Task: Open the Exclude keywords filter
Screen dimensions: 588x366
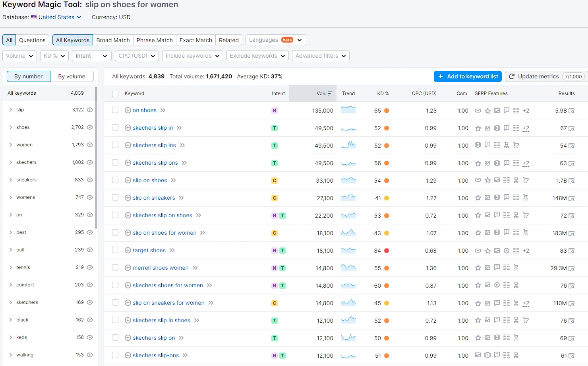Action: 257,56
